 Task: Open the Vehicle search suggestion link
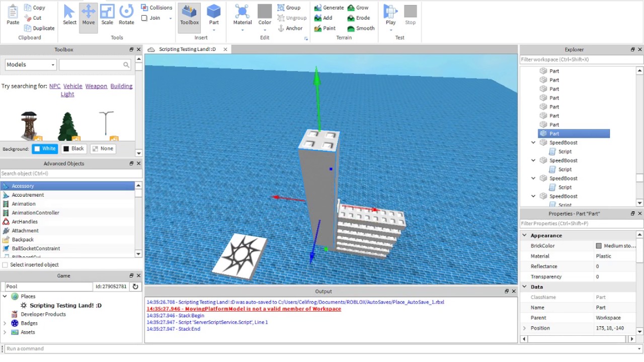tap(73, 86)
